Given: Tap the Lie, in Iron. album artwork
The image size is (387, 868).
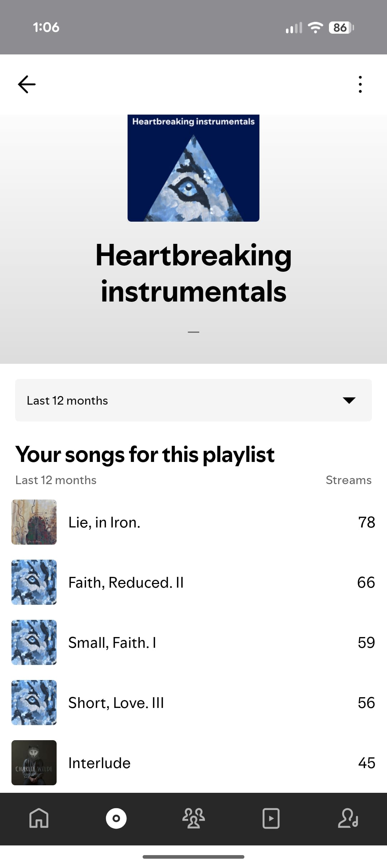Looking at the screenshot, I should 34,522.
